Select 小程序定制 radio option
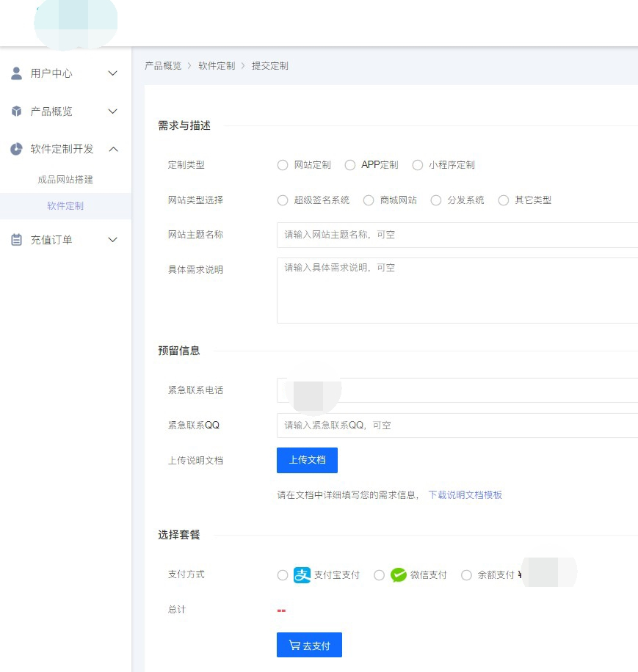The height and width of the screenshot is (672, 638). point(417,165)
